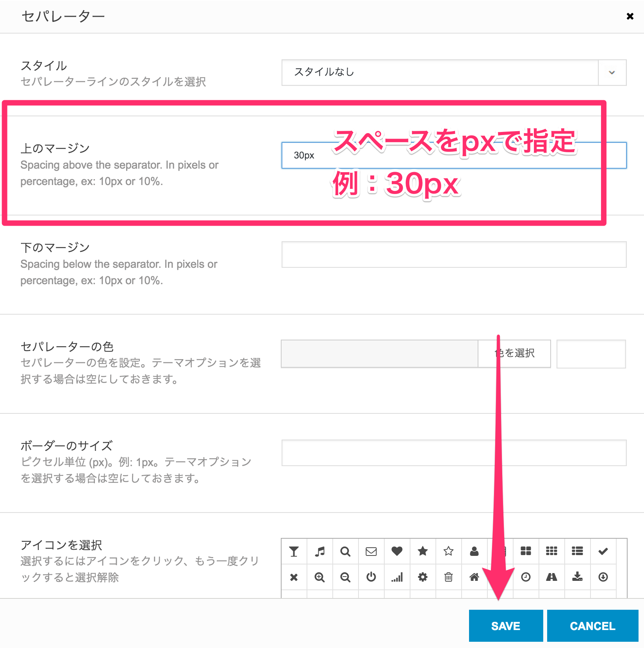The width and height of the screenshot is (644, 648).
Task: Choose the envelope mail icon
Action: click(x=371, y=551)
